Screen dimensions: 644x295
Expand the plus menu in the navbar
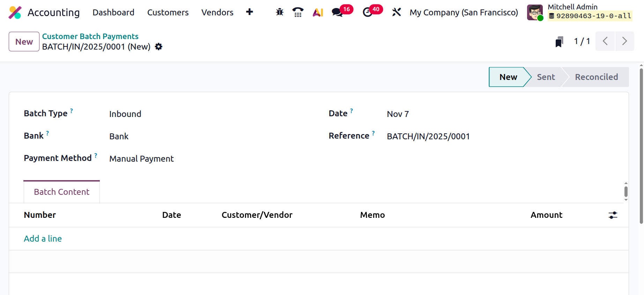[250, 12]
